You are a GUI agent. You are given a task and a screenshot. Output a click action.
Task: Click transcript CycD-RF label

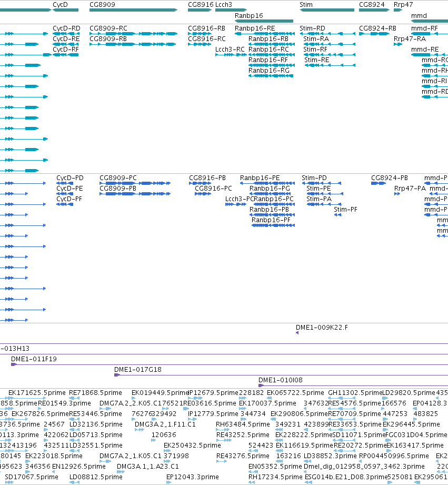click(x=66, y=50)
